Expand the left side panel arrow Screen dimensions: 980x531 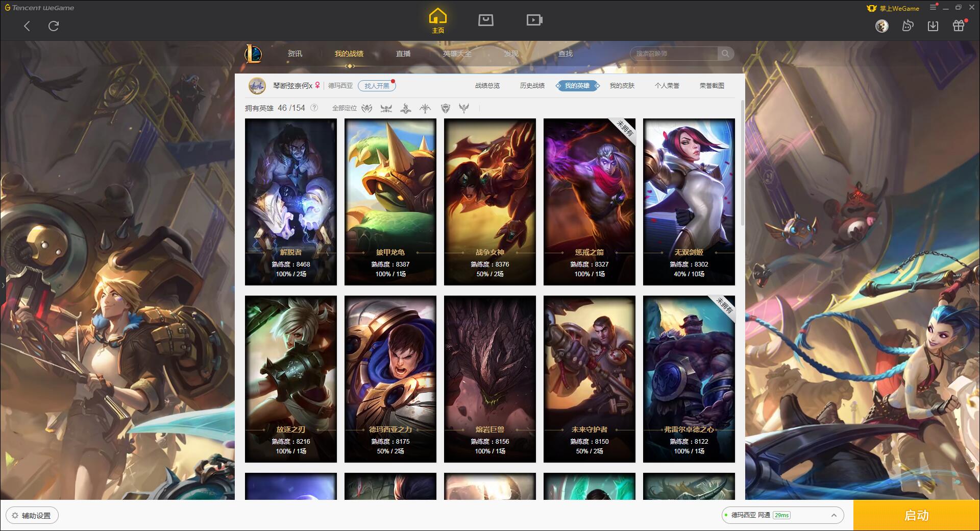pos(3,285)
